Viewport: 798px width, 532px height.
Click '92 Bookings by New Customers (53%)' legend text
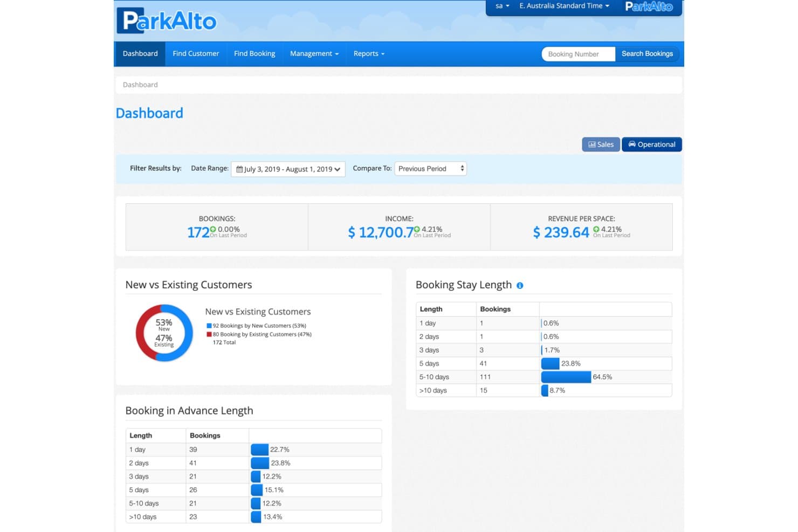(x=259, y=326)
